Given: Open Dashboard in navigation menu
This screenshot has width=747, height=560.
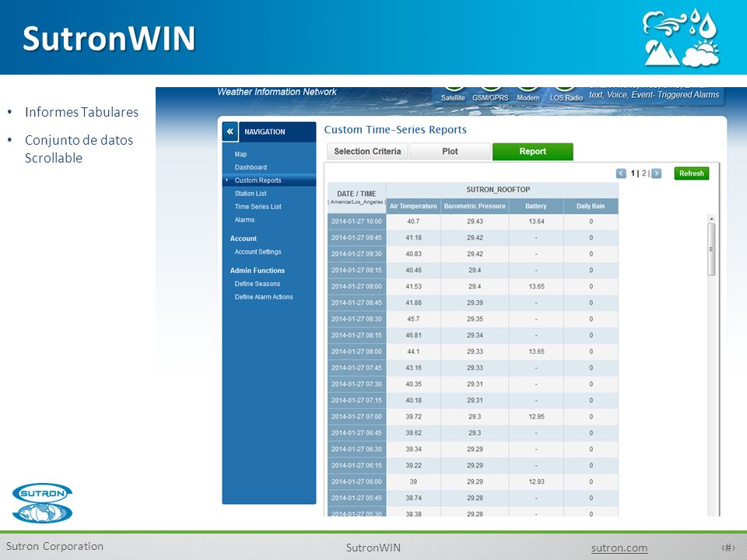Looking at the screenshot, I should click(251, 167).
